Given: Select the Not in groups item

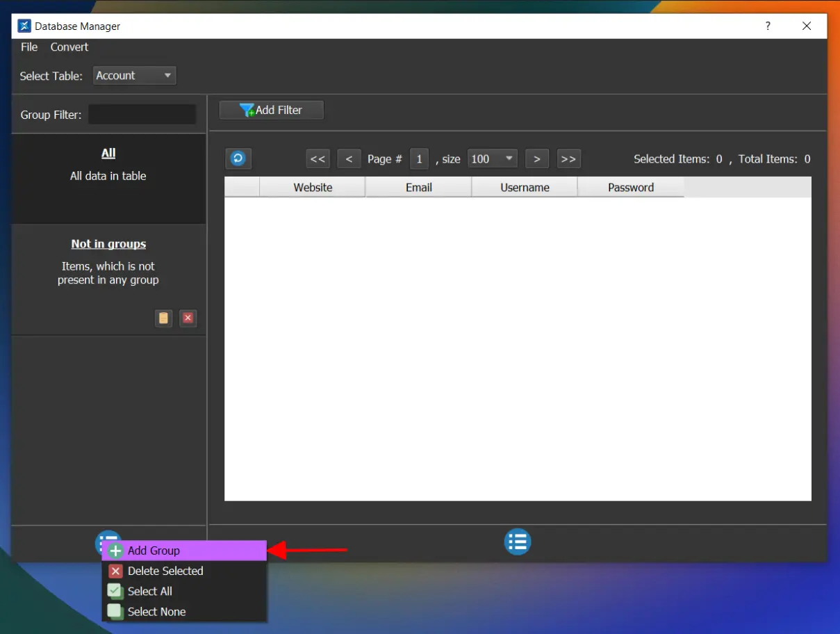Looking at the screenshot, I should tap(108, 279).
